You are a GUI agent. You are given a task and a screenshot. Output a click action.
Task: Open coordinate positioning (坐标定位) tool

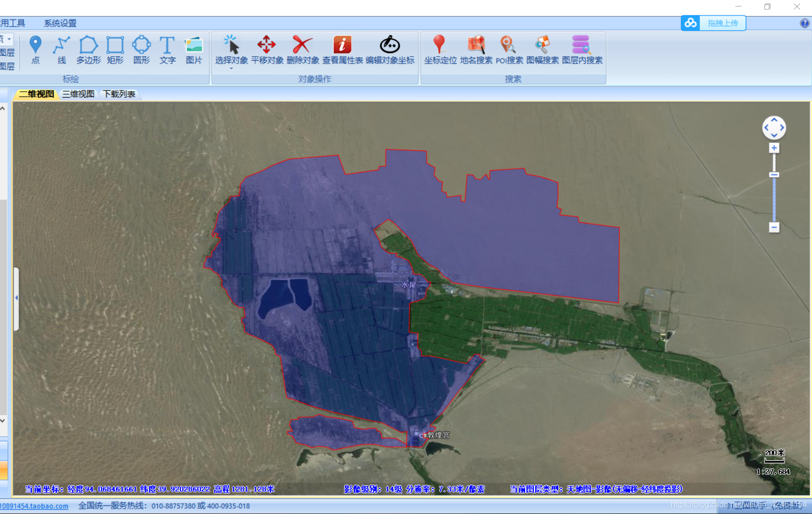pyautogui.click(x=440, y=50)
